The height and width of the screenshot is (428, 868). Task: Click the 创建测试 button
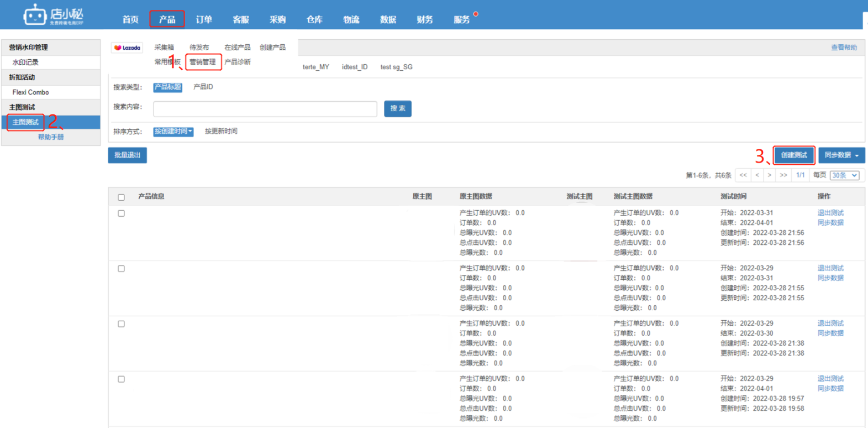coord(793,155)
